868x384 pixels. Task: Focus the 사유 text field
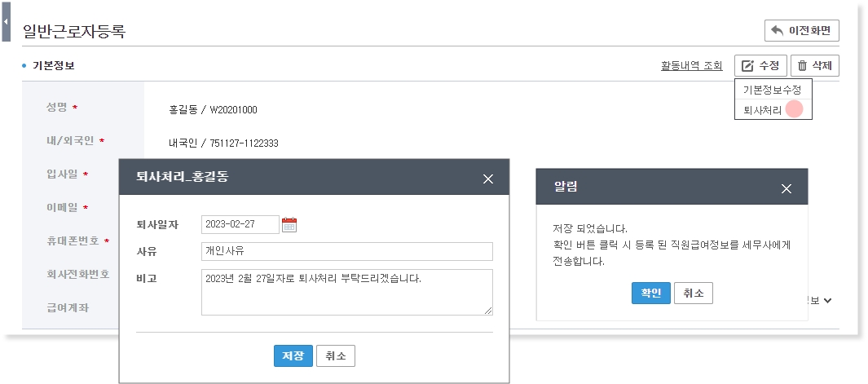click(346, 251)
